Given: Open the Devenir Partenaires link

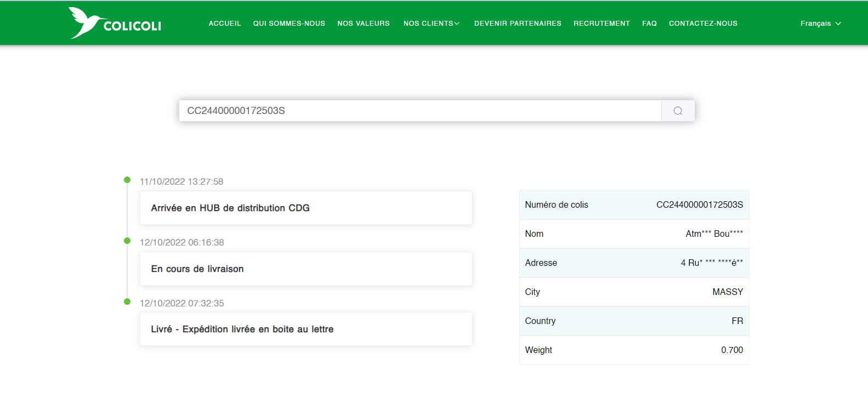Looking at the screenshot, I should coord(518,24).
